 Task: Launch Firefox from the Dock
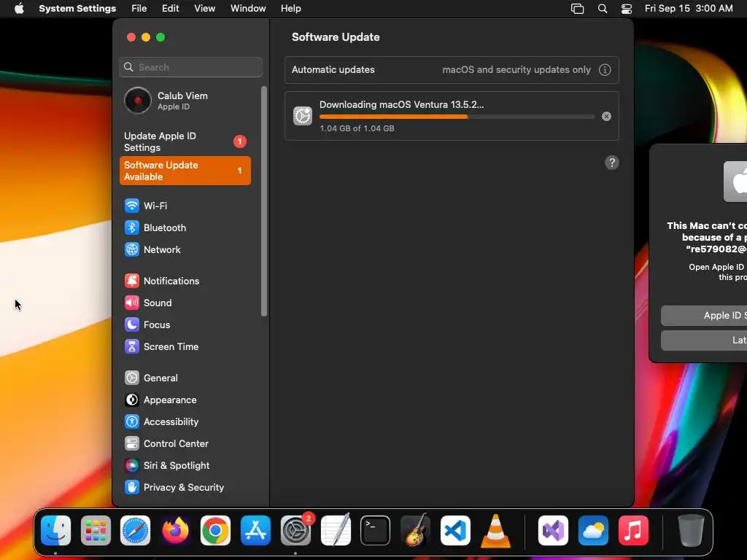[x=175, y=530]
